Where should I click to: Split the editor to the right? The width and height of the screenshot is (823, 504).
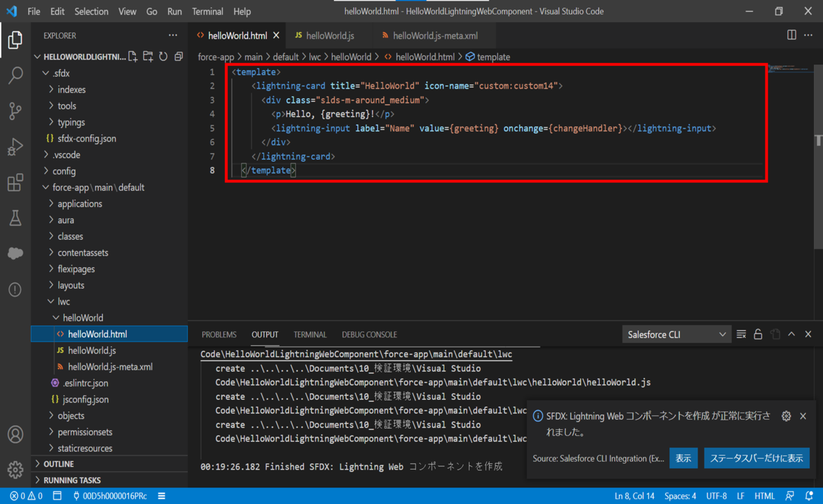[791, 35]
